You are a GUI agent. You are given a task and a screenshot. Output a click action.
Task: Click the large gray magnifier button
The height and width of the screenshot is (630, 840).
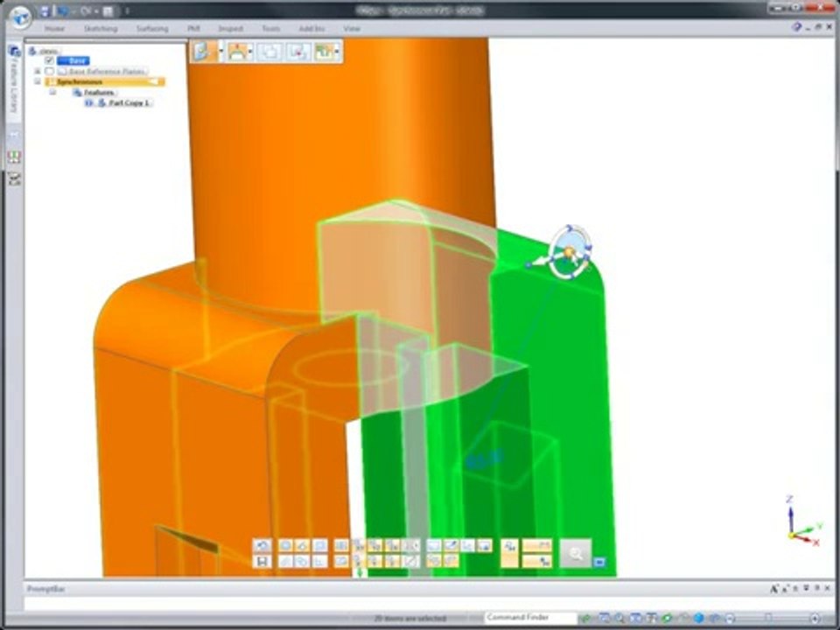(576, 553)
